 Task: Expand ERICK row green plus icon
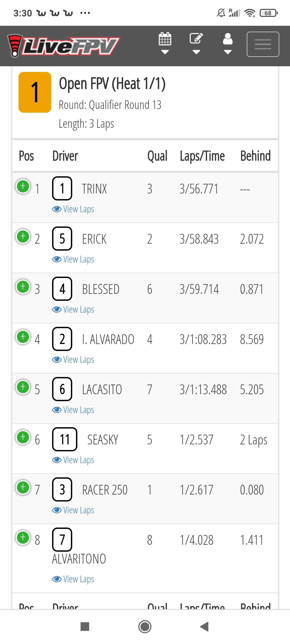(23, 236)
